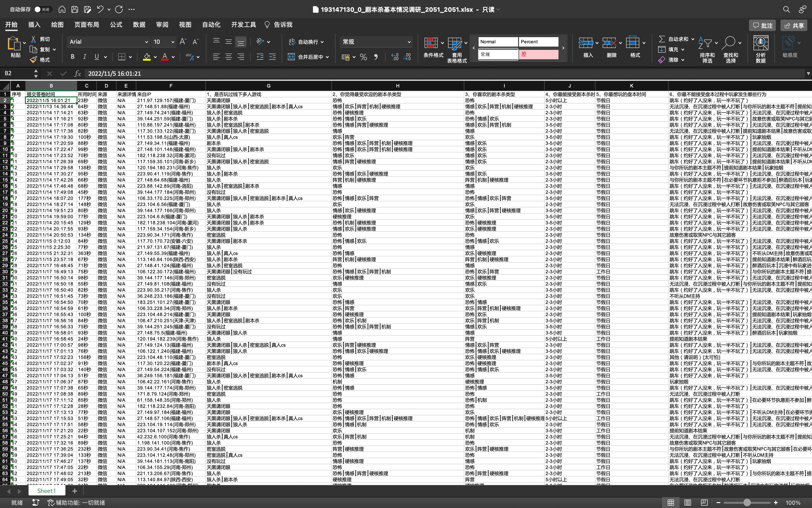812x508 pixels.
Task: Click the 分析数据 analyze data button
Action: [761, 50]
